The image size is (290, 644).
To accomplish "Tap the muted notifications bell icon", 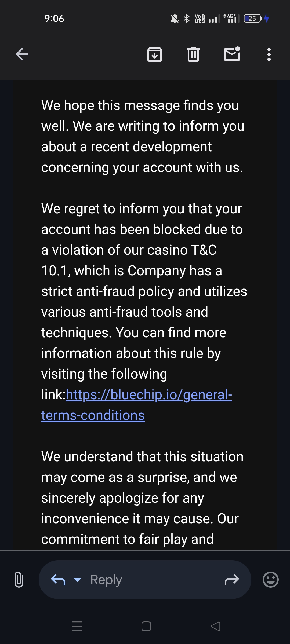I will pos(175,19).
